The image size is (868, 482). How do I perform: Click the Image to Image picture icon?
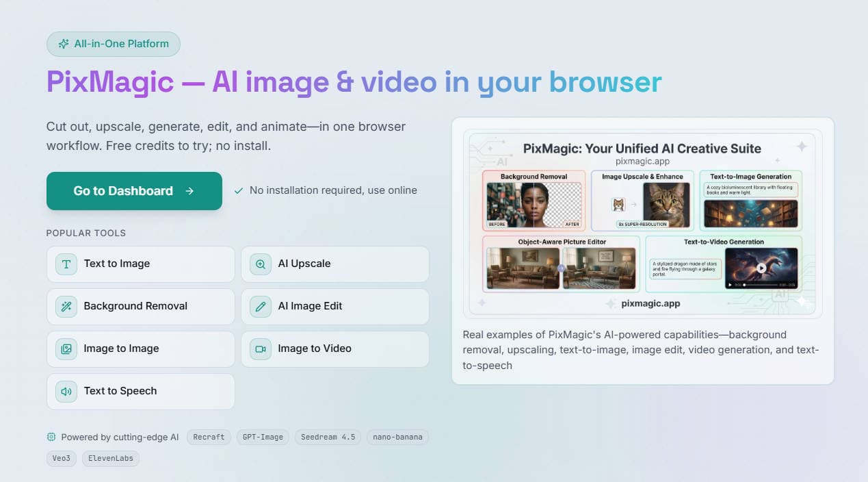tap(66, 349)
